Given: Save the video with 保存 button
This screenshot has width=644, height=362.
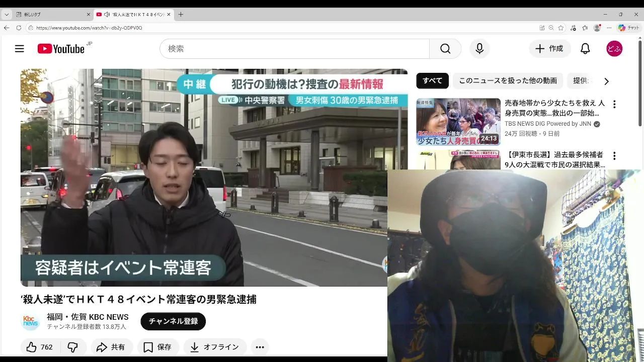Looking at the screenshot, I should click(x=158, y=347).
